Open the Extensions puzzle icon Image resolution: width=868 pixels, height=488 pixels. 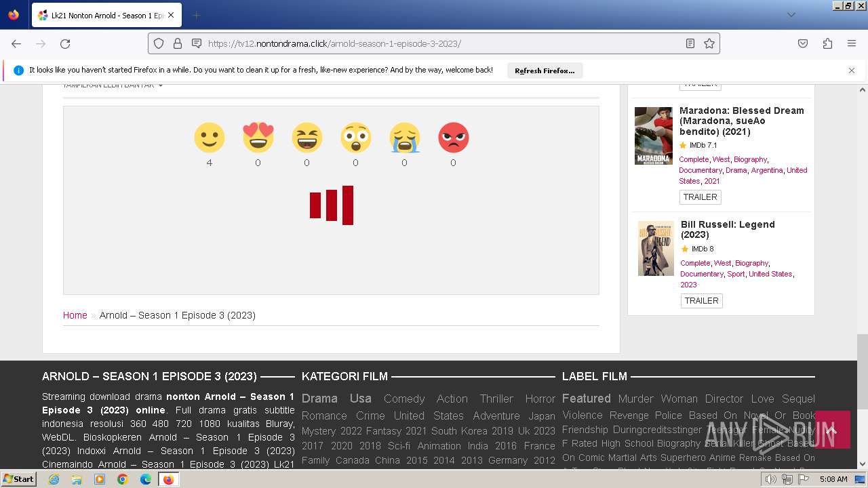[x=827, y=43]
